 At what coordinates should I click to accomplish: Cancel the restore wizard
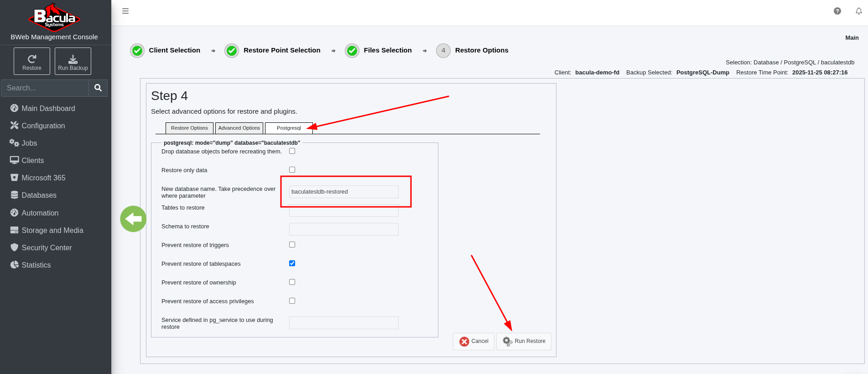pos(473,341)
